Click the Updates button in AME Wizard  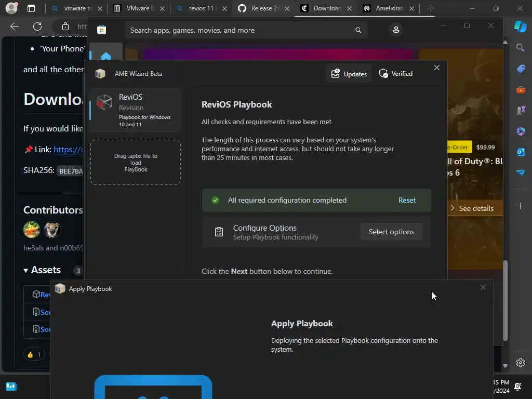[x=349, y=74]
